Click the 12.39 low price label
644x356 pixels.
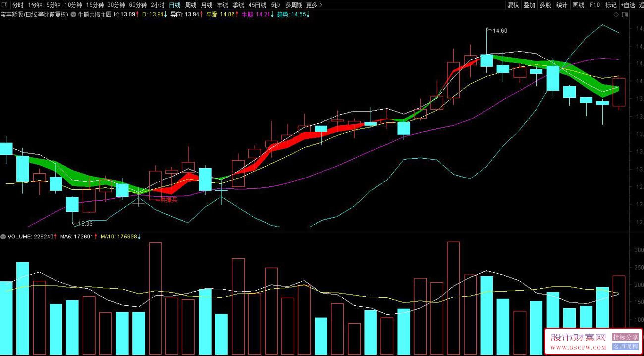pyautogui.click(x=85, y=224)
